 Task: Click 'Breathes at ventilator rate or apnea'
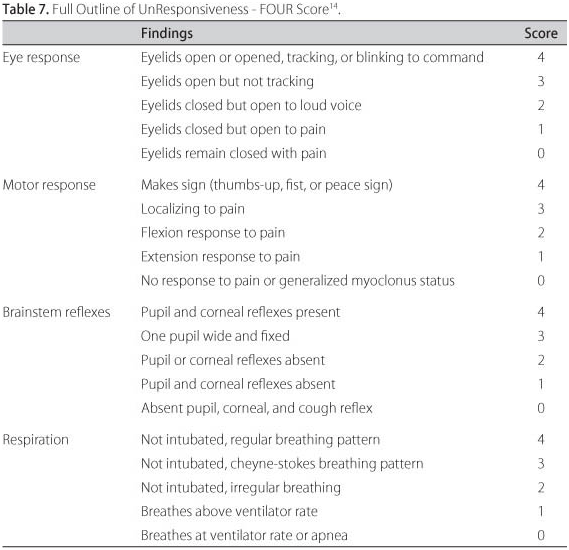pos(244,535)
